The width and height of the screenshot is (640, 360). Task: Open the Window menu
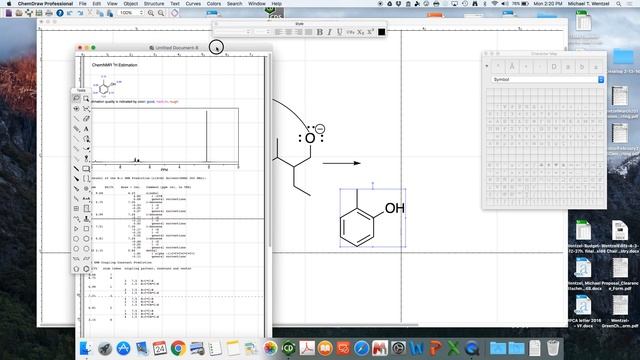pos(257,3)
